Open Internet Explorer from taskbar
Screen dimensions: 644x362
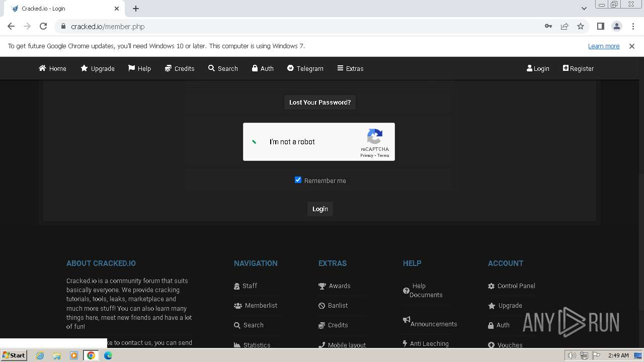[40, 355]
